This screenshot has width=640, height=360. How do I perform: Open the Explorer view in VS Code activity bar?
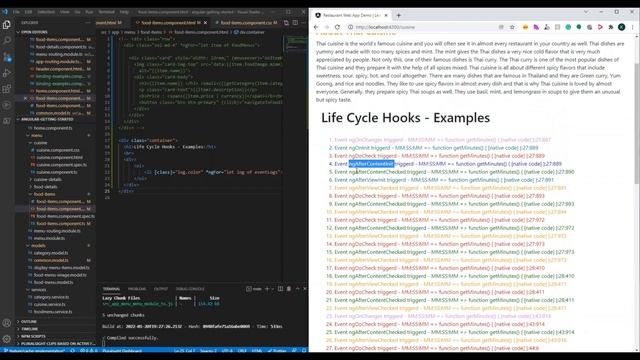(x=7, y=24)
